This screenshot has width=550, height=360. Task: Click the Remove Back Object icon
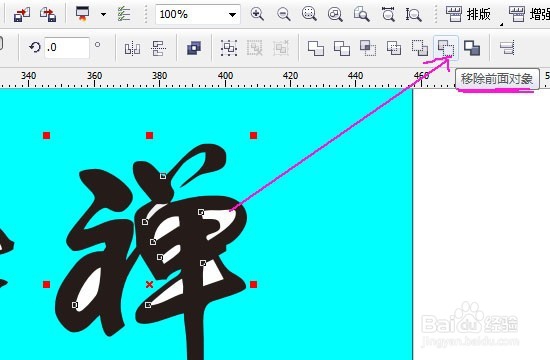(x=420, y=48)
